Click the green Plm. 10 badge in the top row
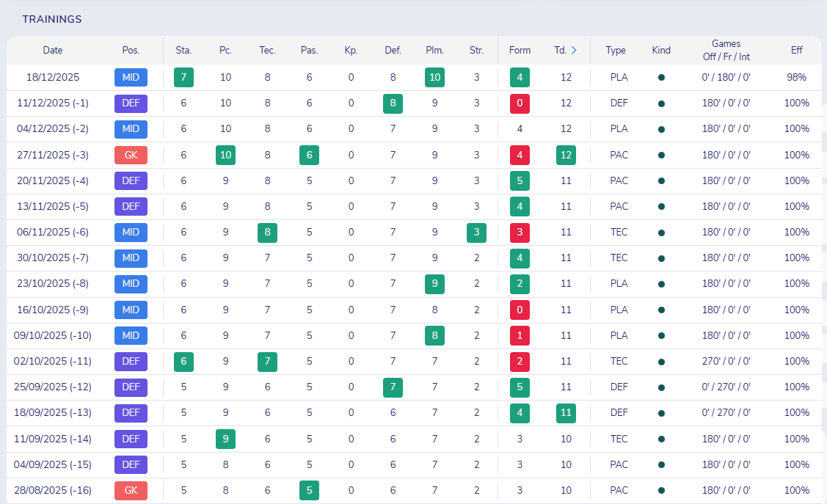 [434, 78]
